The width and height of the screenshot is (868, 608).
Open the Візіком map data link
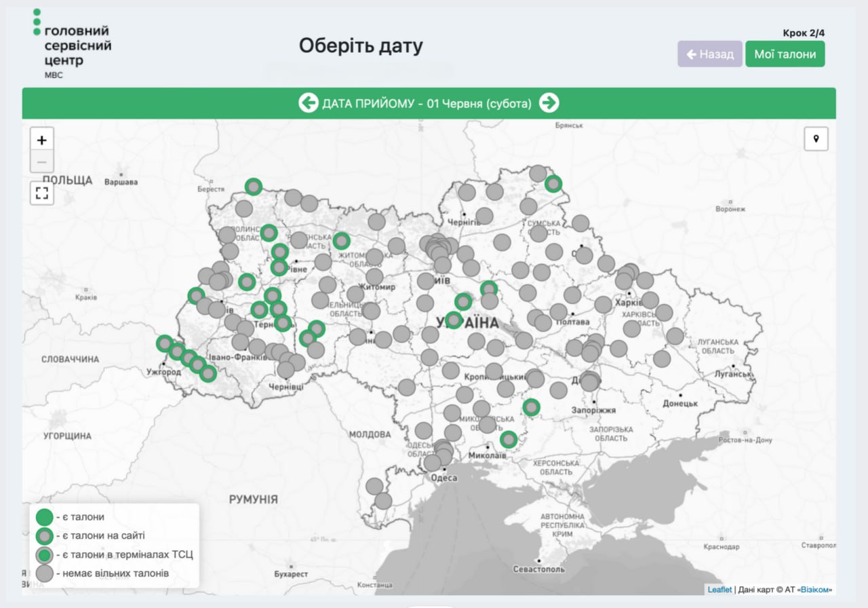coord(814,590)
